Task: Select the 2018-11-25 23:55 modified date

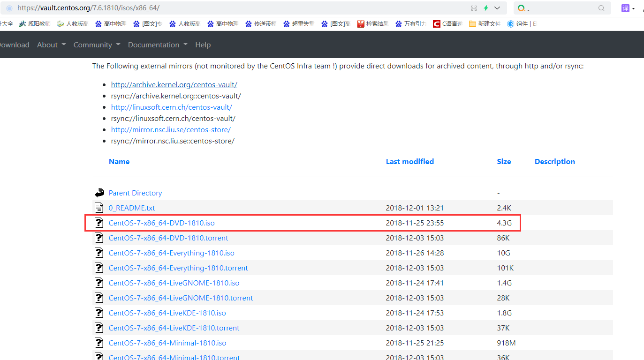Action: [x=415, y=223]
